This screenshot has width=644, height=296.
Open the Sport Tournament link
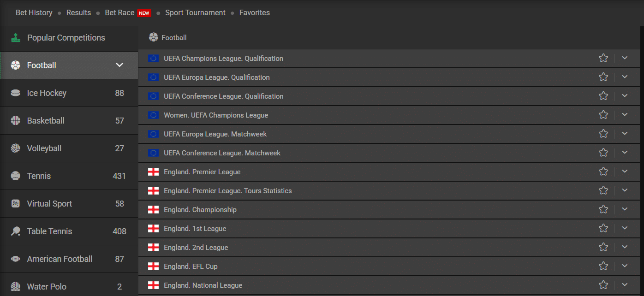coord(195,12)
